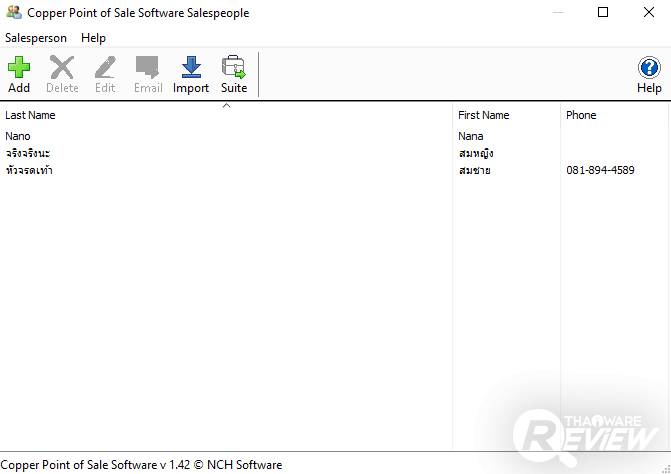Image resolution: width=671 pixels, height=474 pixels.
Task: Sort by the First Name column header
Action: click(506, 115)
